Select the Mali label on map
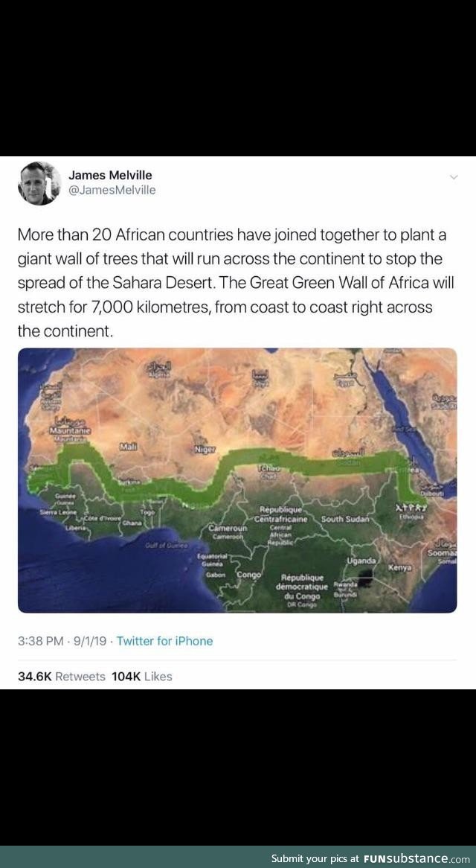This screenshot has height=868, width=476. coord(128,446)
